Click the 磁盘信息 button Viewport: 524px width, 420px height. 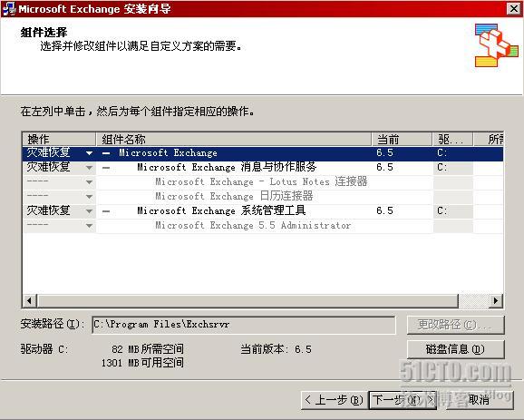coord(455,349)
